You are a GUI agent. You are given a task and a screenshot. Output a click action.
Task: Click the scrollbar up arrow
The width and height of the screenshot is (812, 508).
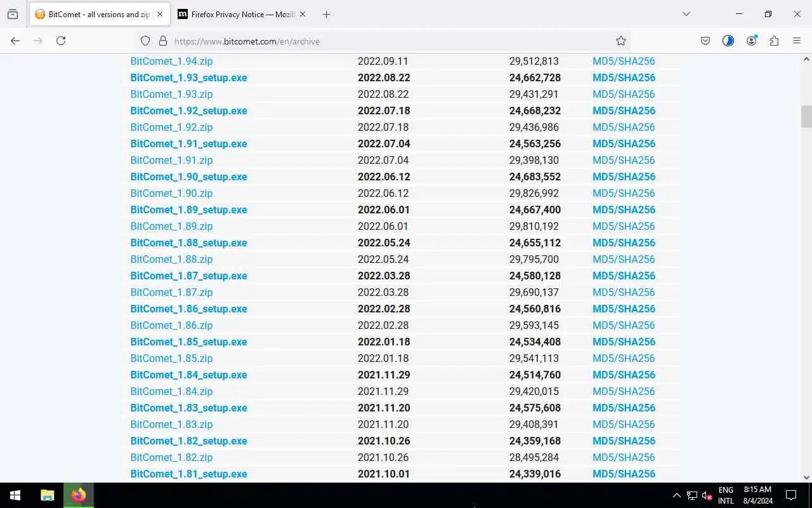point(806,59)
